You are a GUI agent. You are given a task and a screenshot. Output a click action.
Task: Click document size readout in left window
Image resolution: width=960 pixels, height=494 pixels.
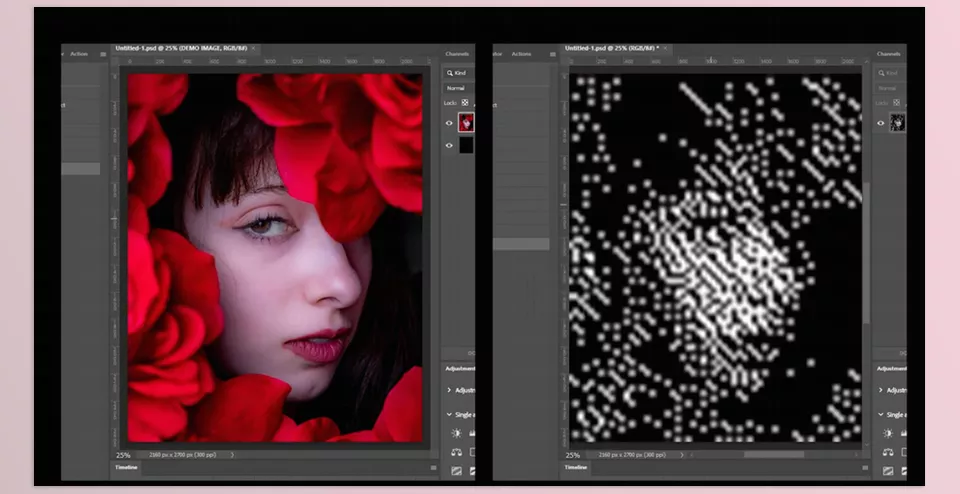pyautogui.click(x=184, y=455)
